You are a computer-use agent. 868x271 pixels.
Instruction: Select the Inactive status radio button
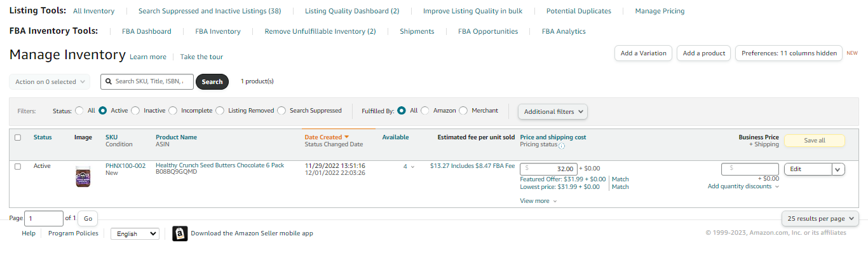135,110
